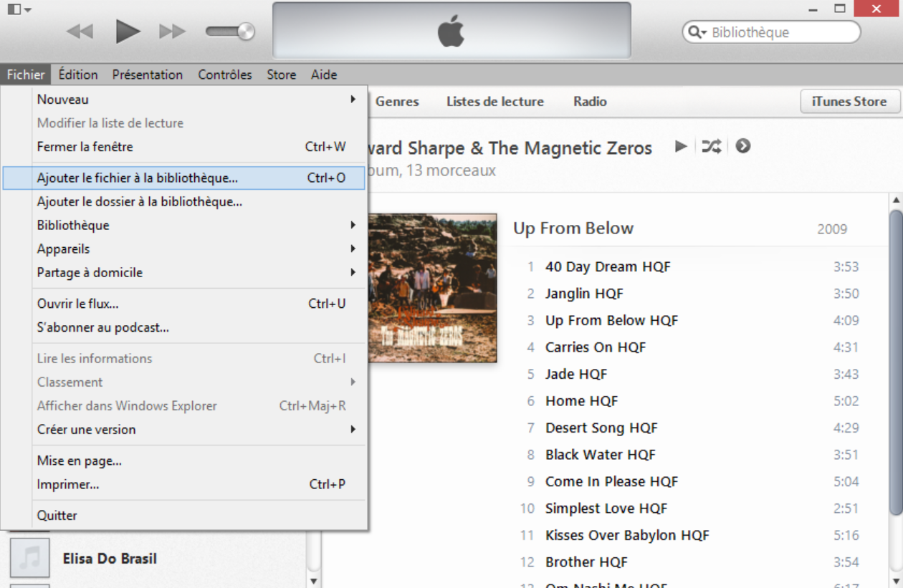The height and width of the screenshot is (588, 903).
Task: Play the Up From Below album arrow icon
Action: pos(681,146)
